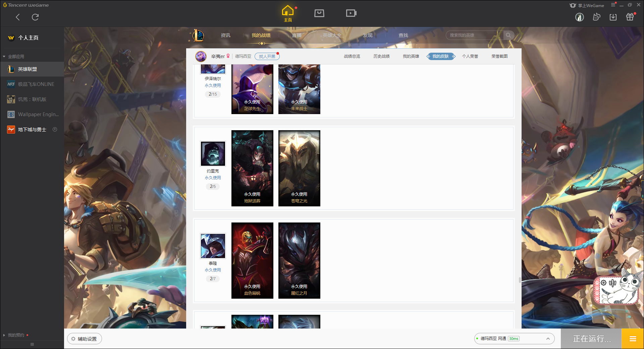The image size is (644, 349).
Task: Click the update arrow icon beside 地下城与勇士
Action: click(x=55, y=130)
